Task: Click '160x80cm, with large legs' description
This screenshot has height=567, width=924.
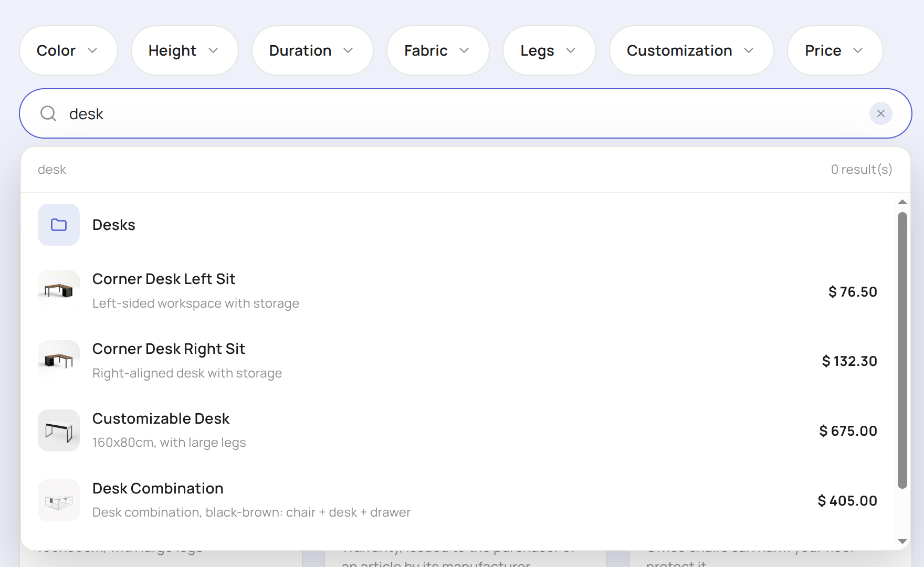Action: pyautogui.click(x=169, y=443)
